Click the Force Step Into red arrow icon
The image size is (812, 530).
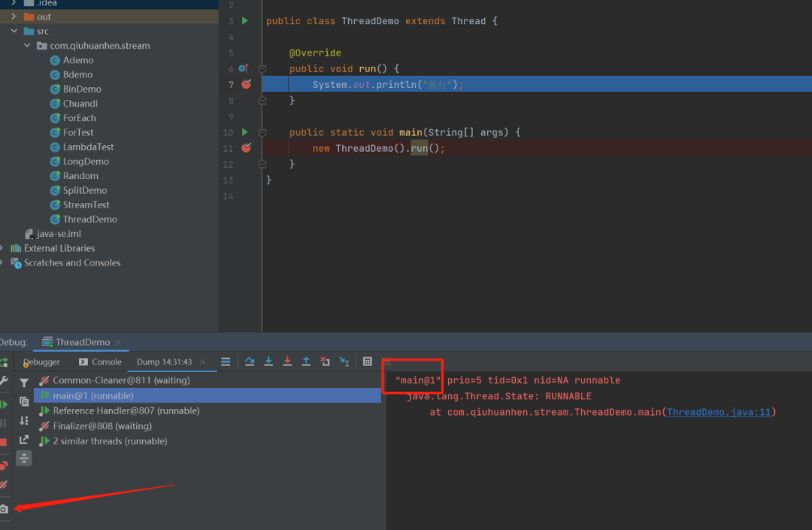tap(287, 362)
